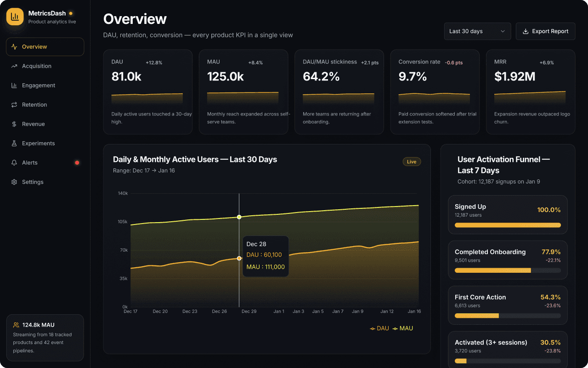Toggle the DAU series in the chart legend
The height and width of the screenshot is (368, 588).
click(x=379, y=328)
